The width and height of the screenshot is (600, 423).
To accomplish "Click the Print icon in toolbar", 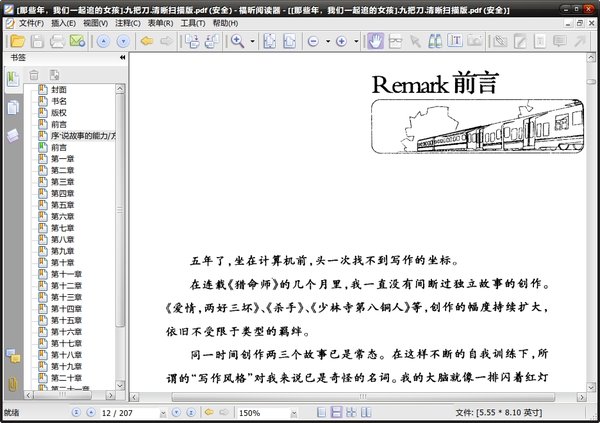I will [58, 42].
